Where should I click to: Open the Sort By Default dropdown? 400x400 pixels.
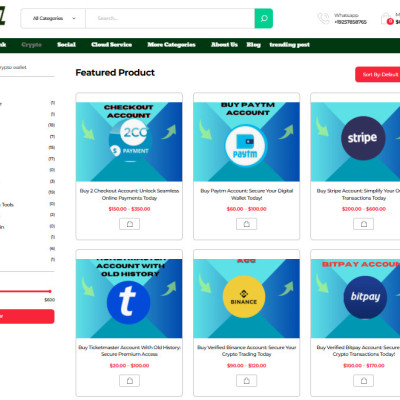click(x=378, y=74)
